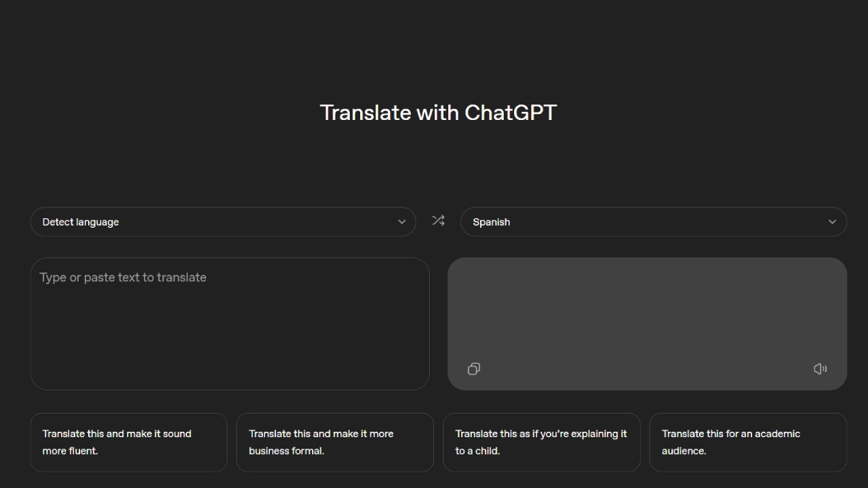
Task: Choose 'make it more business formal' suggestion
Action: (x=334, y=442)
